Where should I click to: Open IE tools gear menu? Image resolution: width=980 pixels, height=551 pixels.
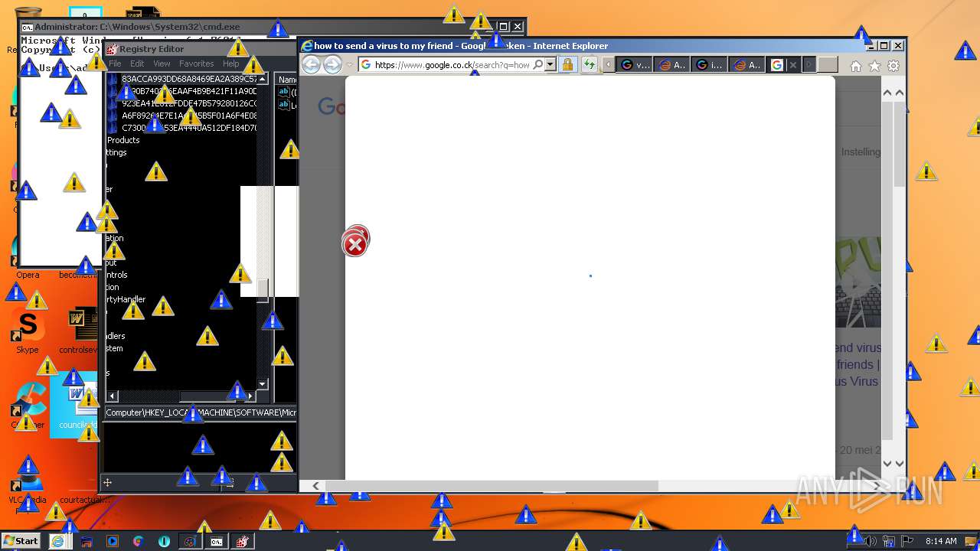(893, 67)
